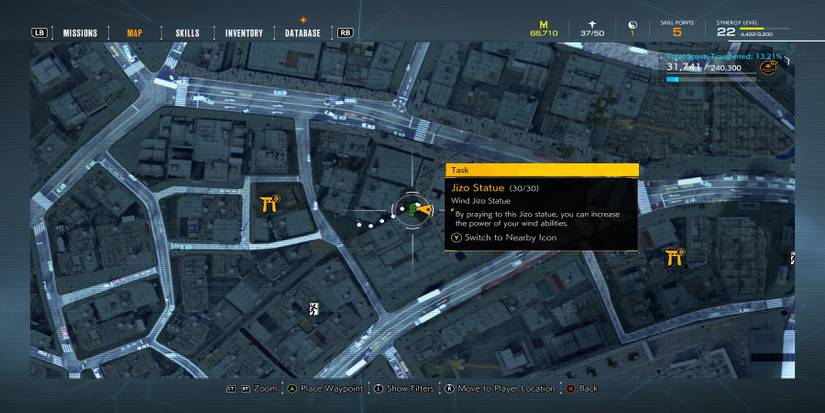Click Place Waypoint prompt
Image resolution: width=825 pixels, height=413 pixels.
coord(326,388)
